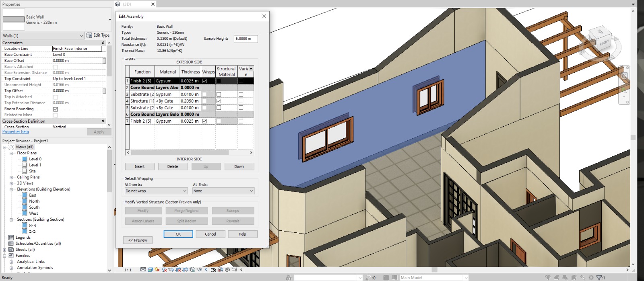Image resolution: width=644 pixels, height=281 pixels.
Task: Toggle Wraps checkbox for layer row 7
Action: click(204, 121)
